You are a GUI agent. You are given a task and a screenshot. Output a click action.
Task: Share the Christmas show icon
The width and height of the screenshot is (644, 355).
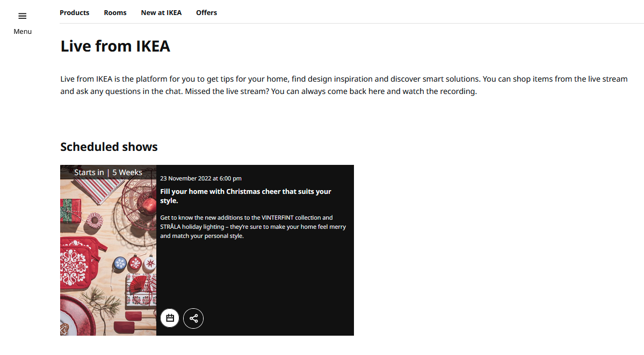[193, 318]
